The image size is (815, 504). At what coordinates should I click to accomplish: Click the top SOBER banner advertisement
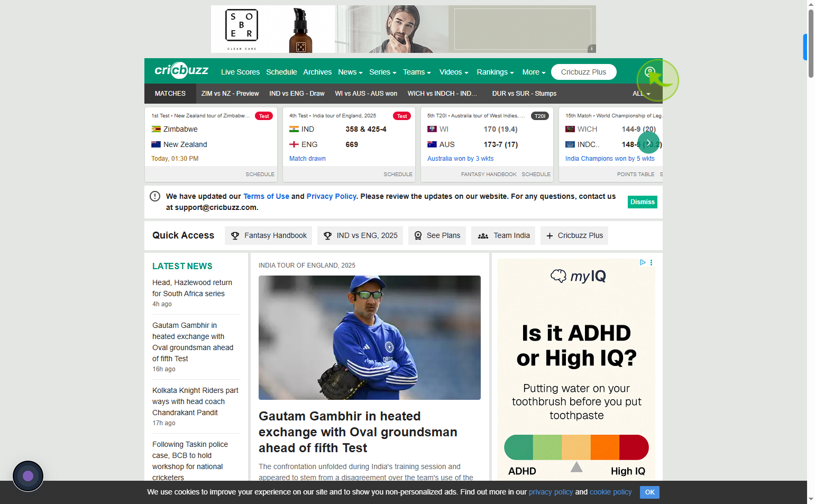coord(404,29)
